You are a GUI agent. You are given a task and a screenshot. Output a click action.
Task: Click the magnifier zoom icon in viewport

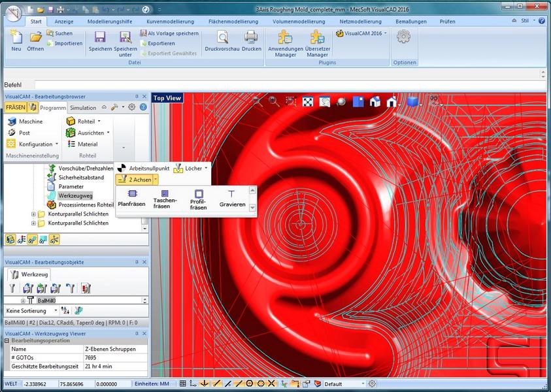point(274,101)
